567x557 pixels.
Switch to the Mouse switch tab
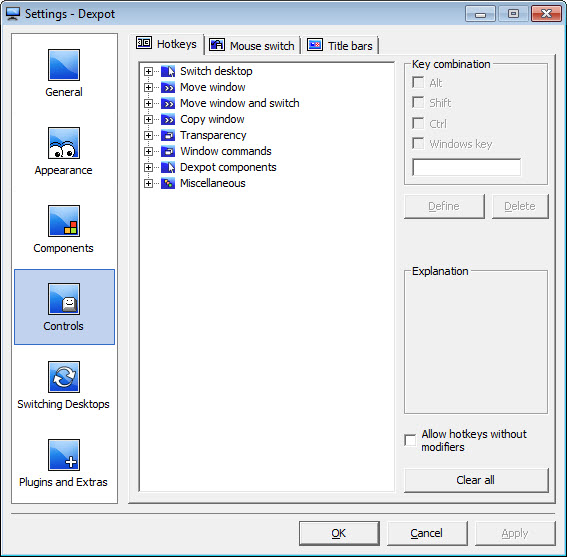252,46
